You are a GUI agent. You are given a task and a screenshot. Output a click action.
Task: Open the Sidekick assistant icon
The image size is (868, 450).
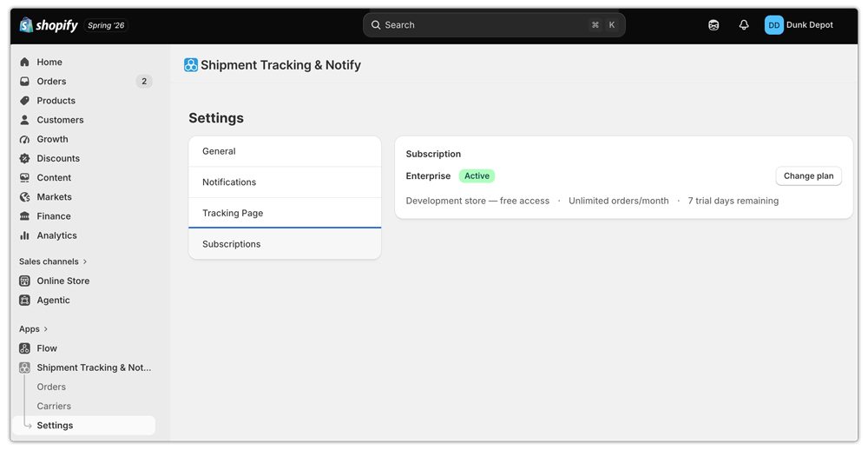(x=713, y=25)
